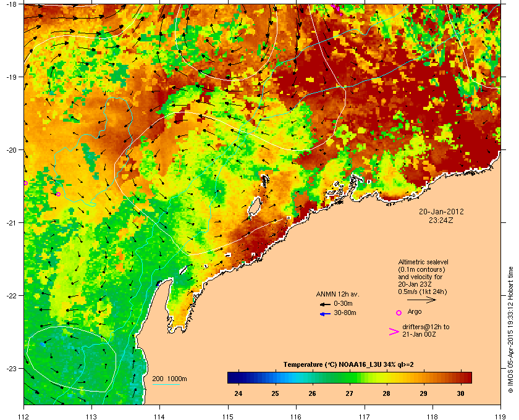Click the 0.5m/s reference velocity arrow
Viewport: 519px width, 420px height.
tap(421, 300)
